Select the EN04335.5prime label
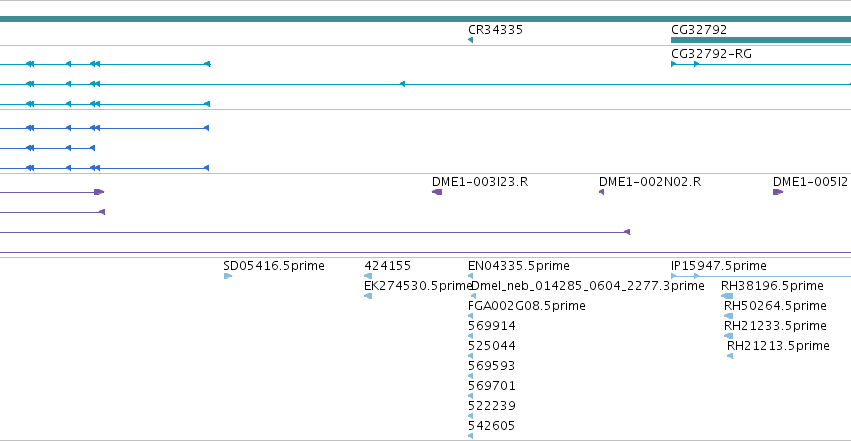Image resolution: width=851 pixels, height=441 pixels. click(x=518, y=266)
